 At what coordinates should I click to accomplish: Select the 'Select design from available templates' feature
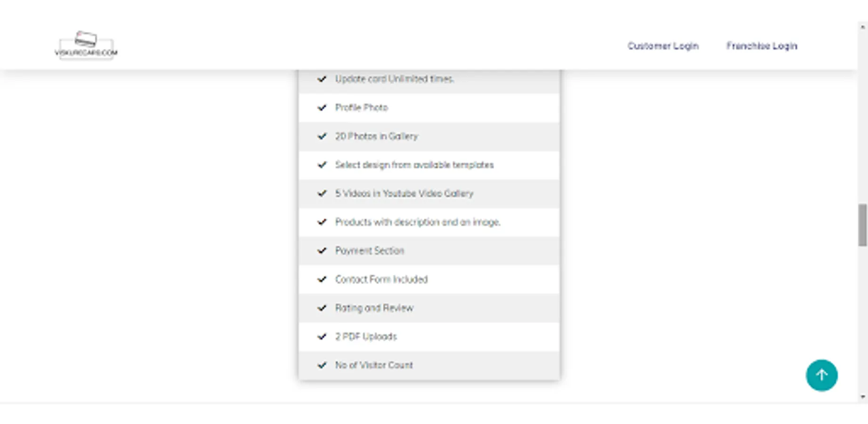click(x=414, y=165)
